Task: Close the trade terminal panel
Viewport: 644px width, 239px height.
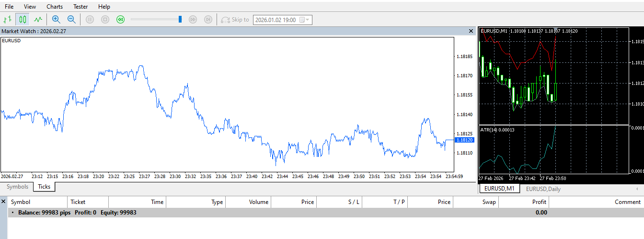Action: tap(3, 202)
